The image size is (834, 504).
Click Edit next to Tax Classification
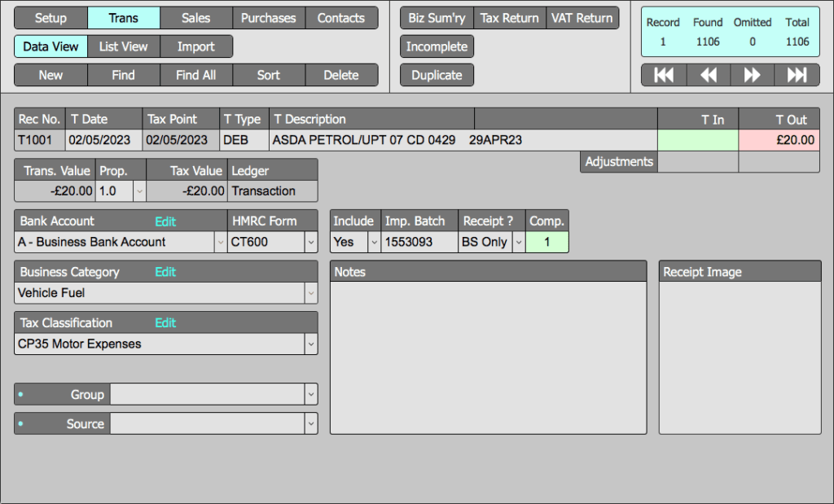coord(165,322)
